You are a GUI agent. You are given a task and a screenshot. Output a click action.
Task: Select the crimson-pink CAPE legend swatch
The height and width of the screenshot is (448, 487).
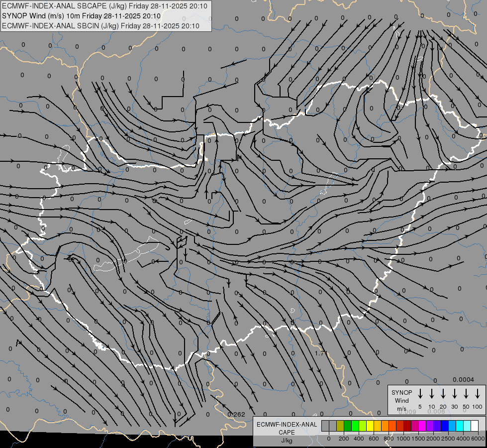pyautogui.click(x=415, y=426)
